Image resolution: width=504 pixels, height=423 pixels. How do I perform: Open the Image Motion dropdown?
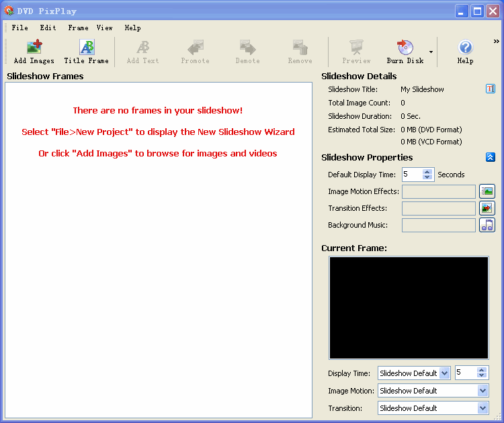(482, 391)
